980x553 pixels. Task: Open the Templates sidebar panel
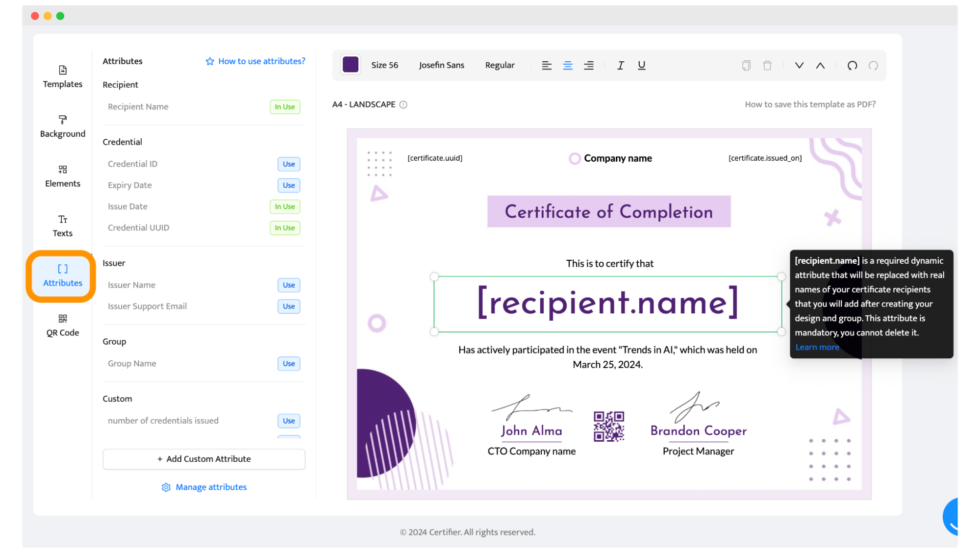coord(63,77)
